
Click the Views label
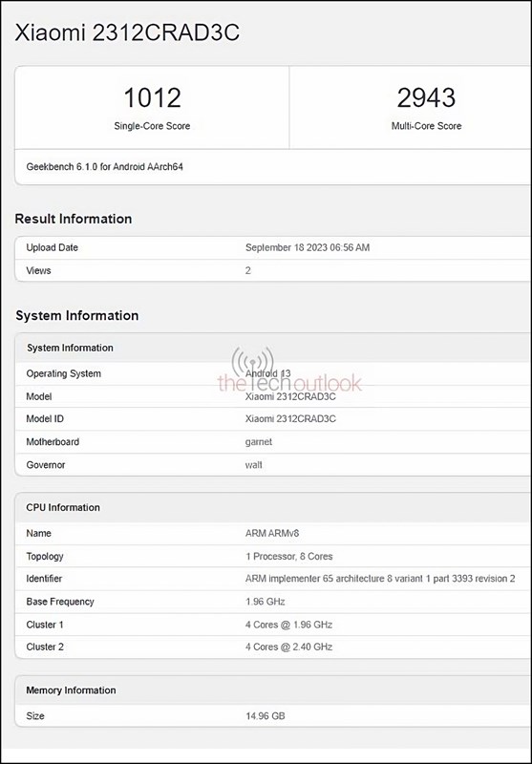(x=38, y=270)
